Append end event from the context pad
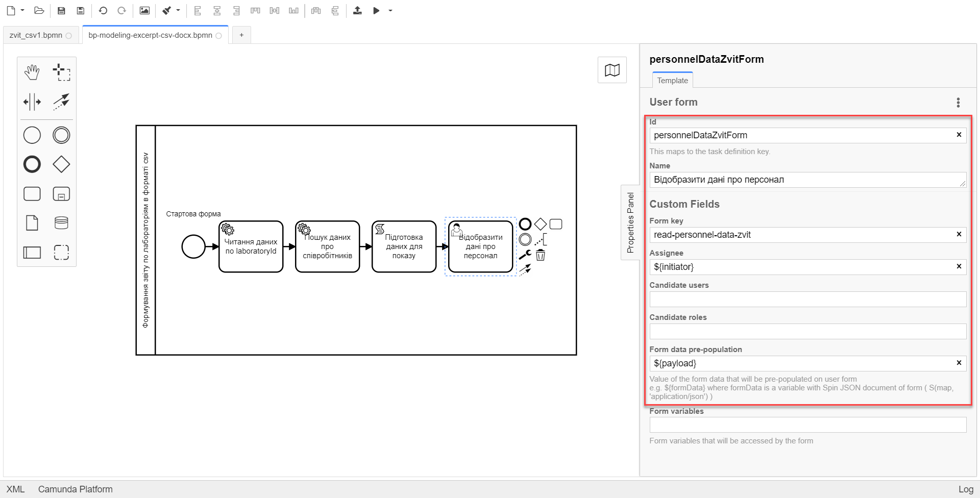980x498 pixels. [x=525, y=224]
